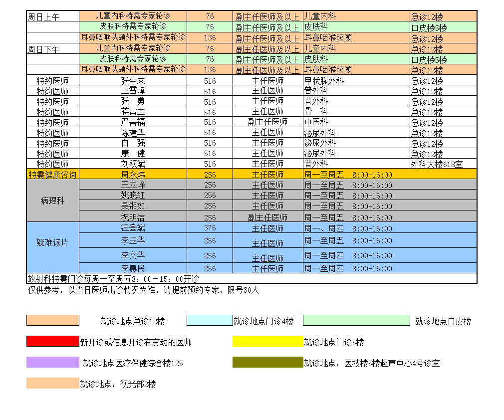This screenshot has width=504, height=420.
Task: Click the 周日下午 cell
Action: 53,49
